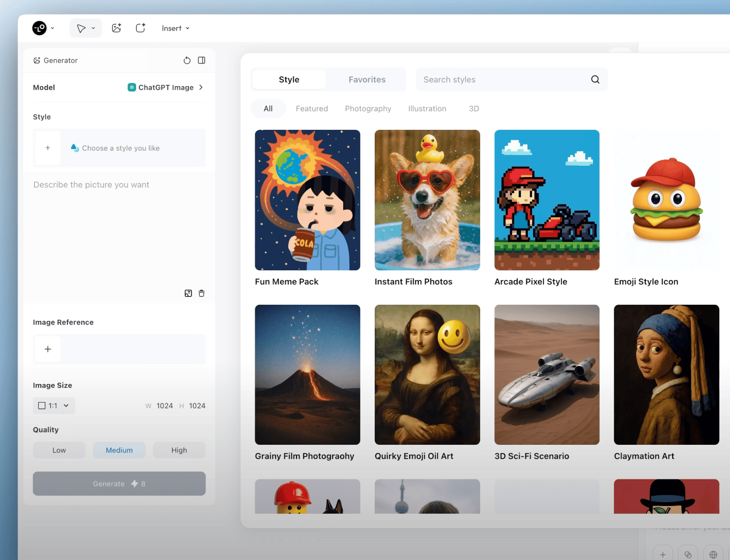Image resolution: width=730 pixels, height=560 pixels.
Task: Choose the Emoji Style Icon thumbnail
Action: click(667, 200)
